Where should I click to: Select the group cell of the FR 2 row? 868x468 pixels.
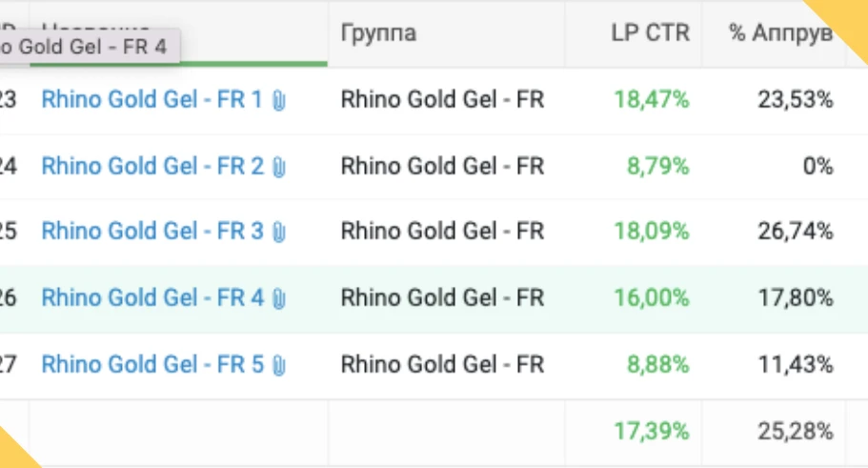(x=442, y=166)
